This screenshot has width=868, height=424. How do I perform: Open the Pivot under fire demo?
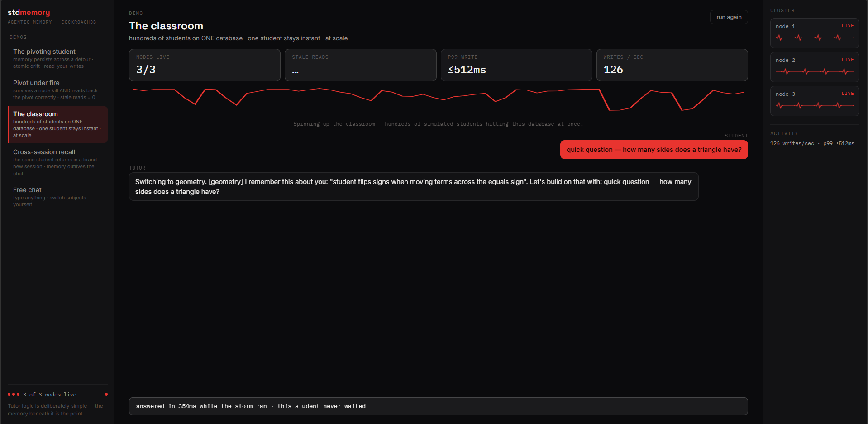(57, 90)
